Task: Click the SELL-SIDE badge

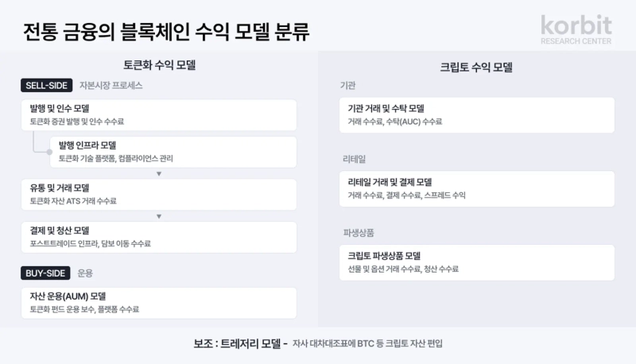Action: (x=47, y=85)
